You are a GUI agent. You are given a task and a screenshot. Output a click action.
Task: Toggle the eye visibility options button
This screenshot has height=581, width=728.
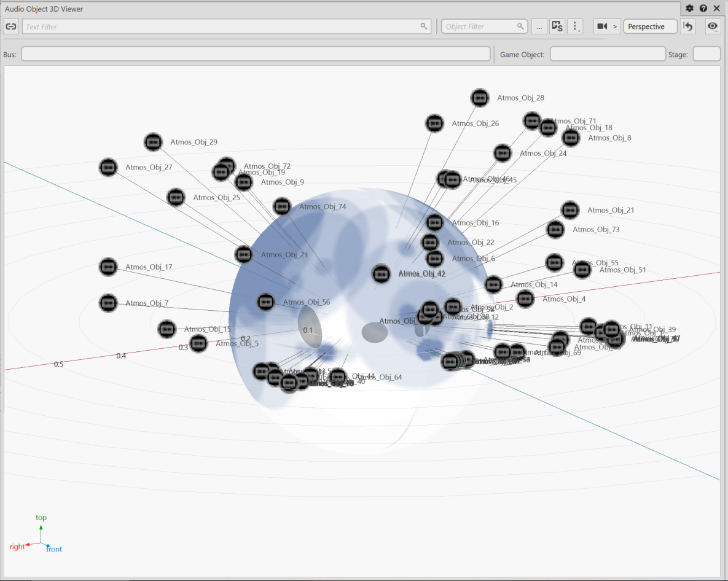pyautogui.click(x=712, y=26)
